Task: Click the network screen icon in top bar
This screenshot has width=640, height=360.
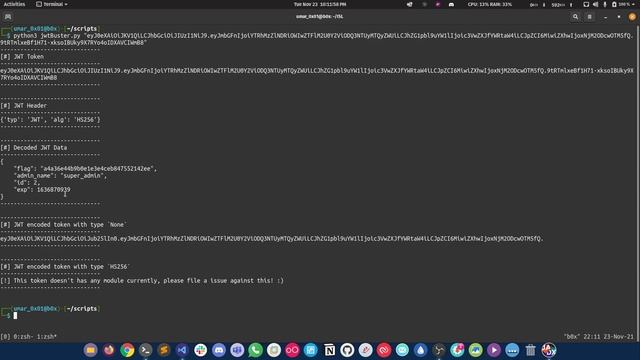Action: point(586,4)
